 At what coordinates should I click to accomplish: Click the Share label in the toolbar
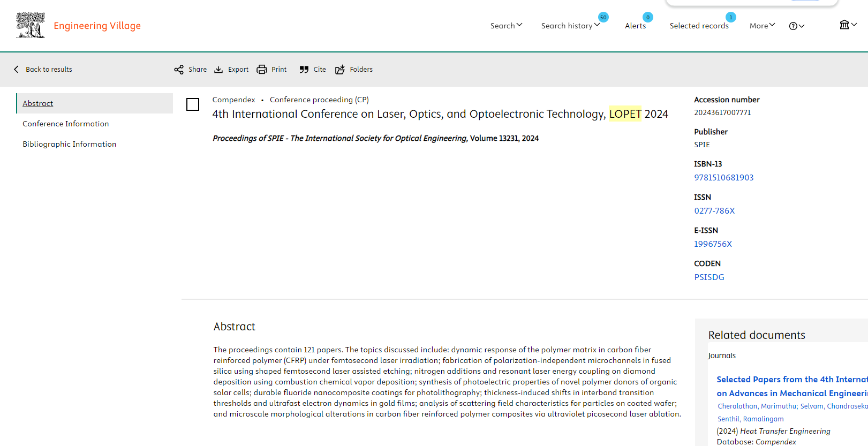coord(198,70)
